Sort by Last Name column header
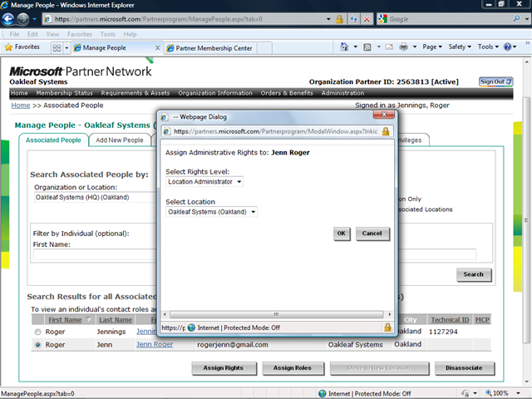This screenshot has height=399, width=532. 116,320
